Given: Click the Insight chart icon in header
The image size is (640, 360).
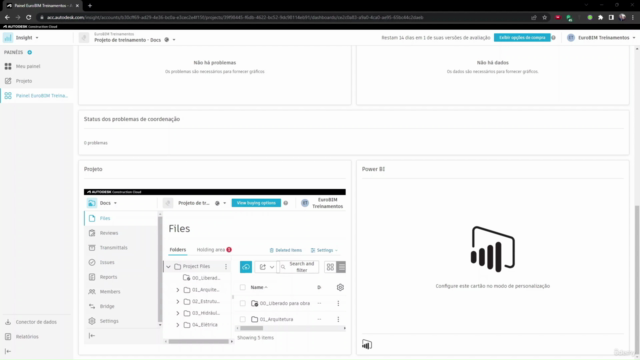Looking at the screenshot, I should 8,38.
